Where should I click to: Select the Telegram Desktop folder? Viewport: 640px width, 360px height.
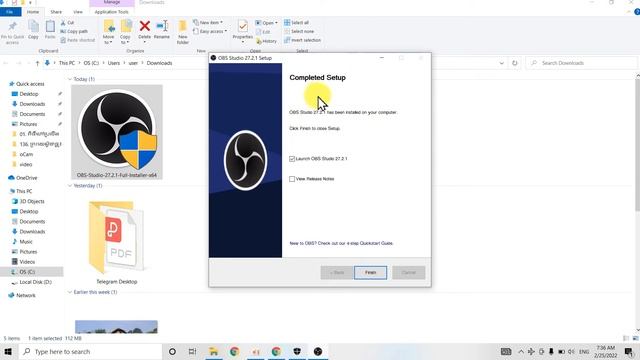tap(117, 242)
